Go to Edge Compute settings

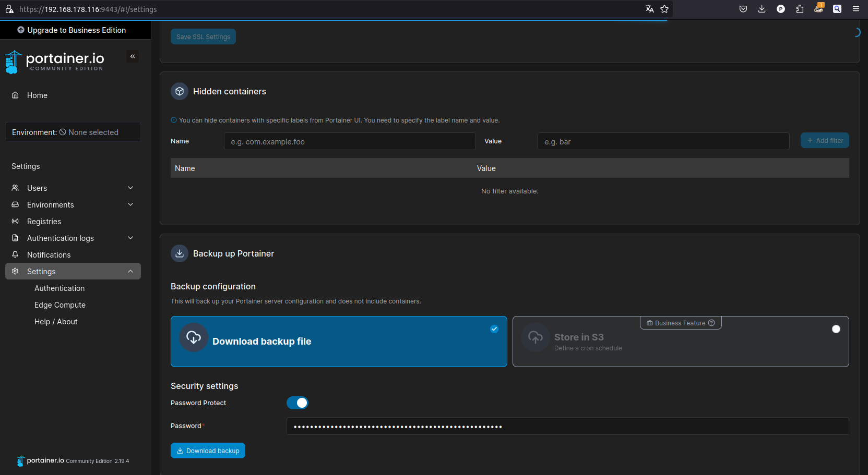(x=60, y=305)
